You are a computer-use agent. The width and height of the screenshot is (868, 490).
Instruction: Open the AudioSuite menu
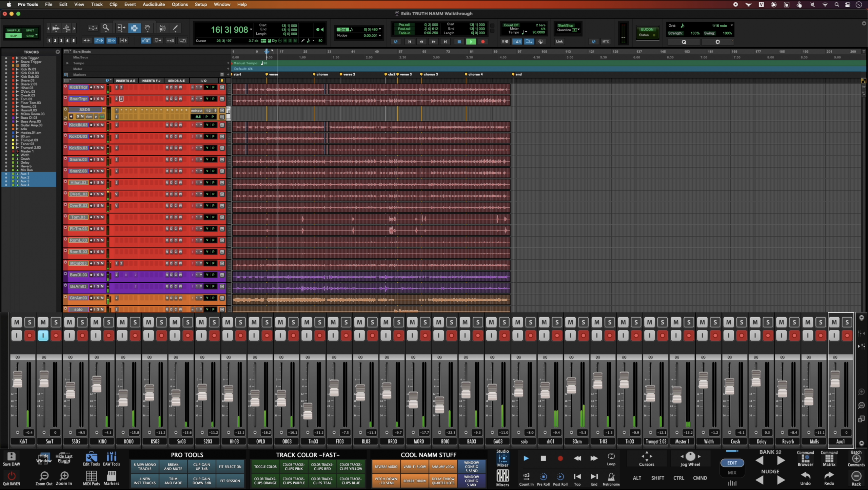pos(154,4)
